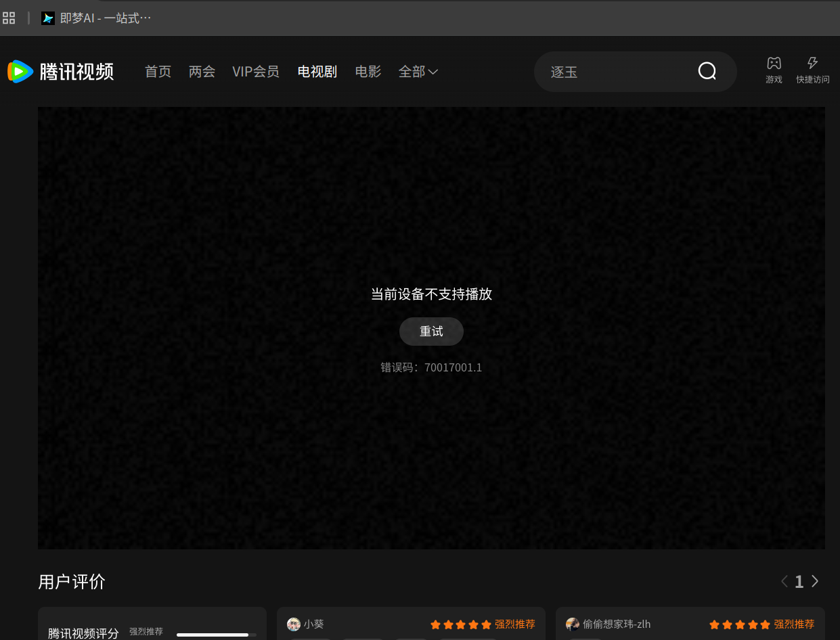This screenshot has width=840, height=640.
Task: Click 偷偷想家玮-zlh's star 强烈推荐 rating
Action: 761,624
